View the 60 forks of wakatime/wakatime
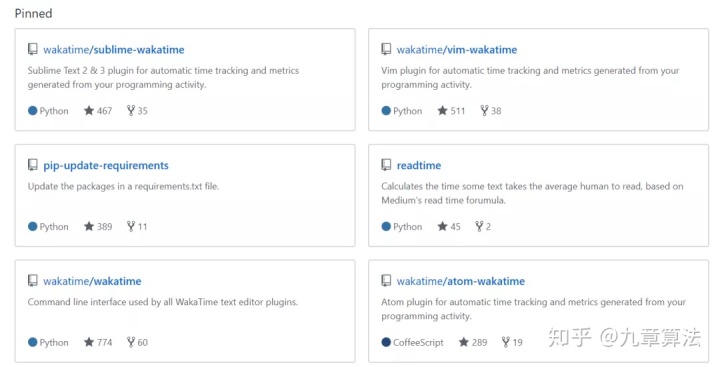The image size is (720, 367). [137, 342]
